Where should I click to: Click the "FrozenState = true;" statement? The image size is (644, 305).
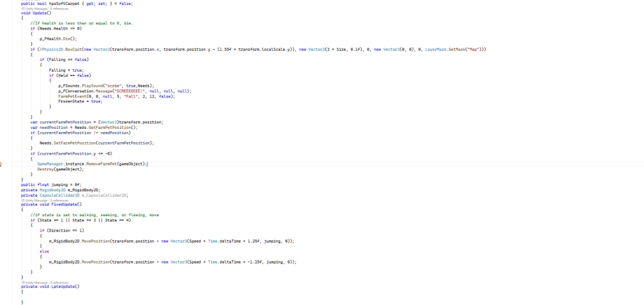(80, 101)
